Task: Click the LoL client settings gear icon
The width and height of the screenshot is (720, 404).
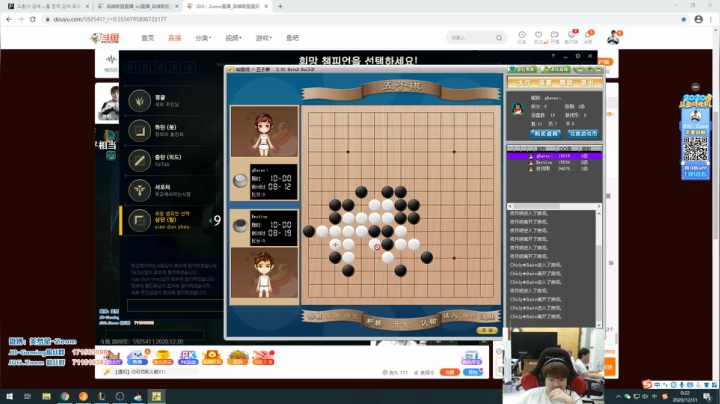Action: pos(578,56)
